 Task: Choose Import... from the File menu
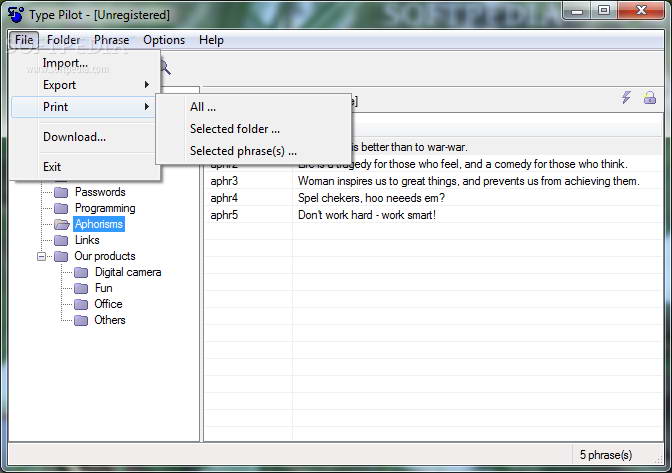pos(85,63)
